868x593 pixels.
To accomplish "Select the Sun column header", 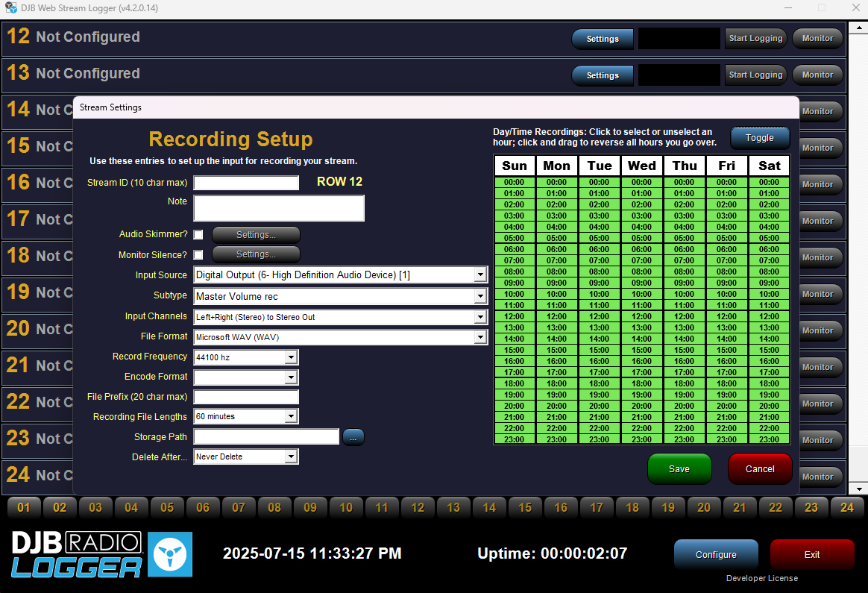I will [515, 166].
